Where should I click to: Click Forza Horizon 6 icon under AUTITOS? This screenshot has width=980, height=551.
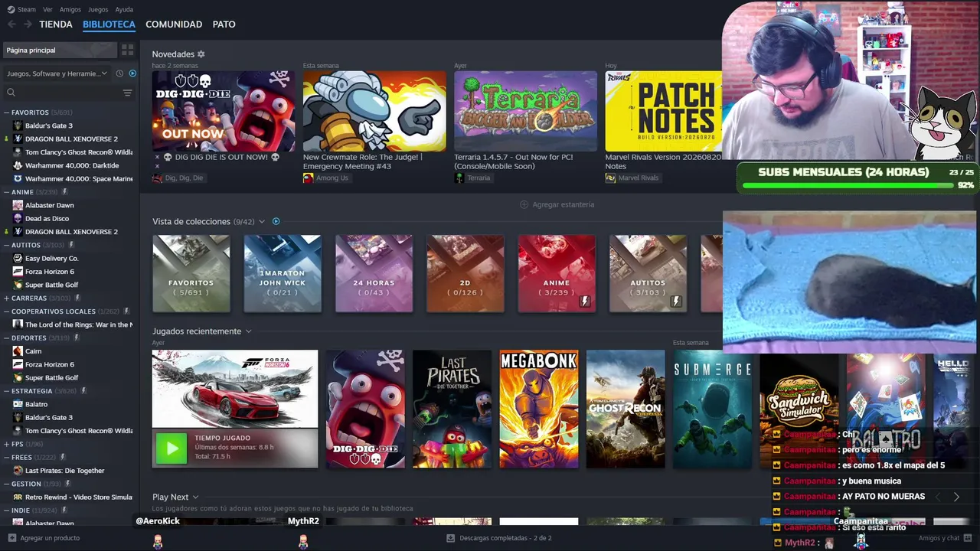point(18,272)
